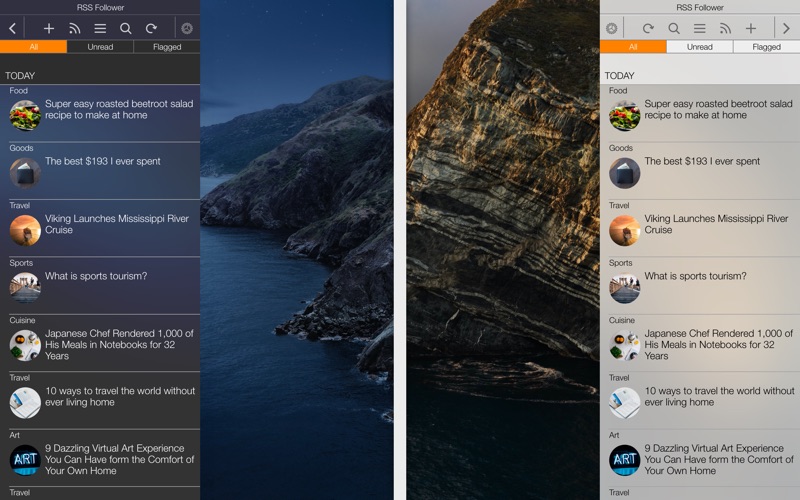Click the Sports category label in light window

pyautogui.click(x=620, y=263)
